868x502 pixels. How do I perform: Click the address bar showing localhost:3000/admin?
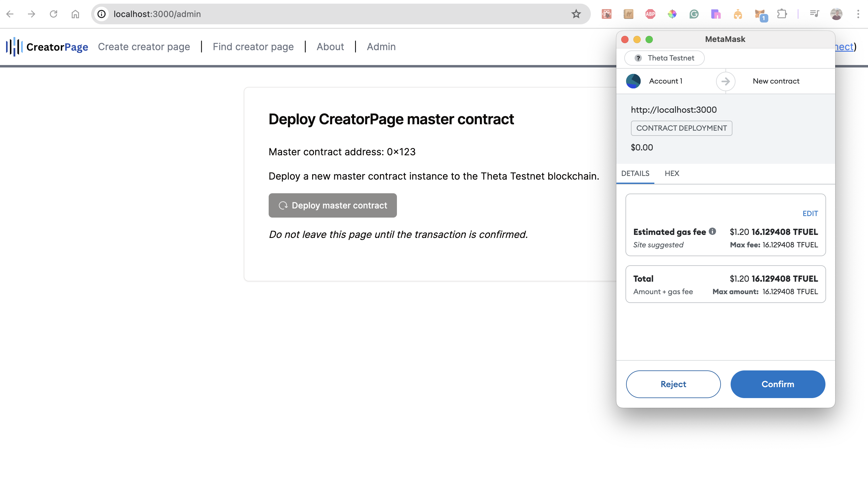coord(310,14)
